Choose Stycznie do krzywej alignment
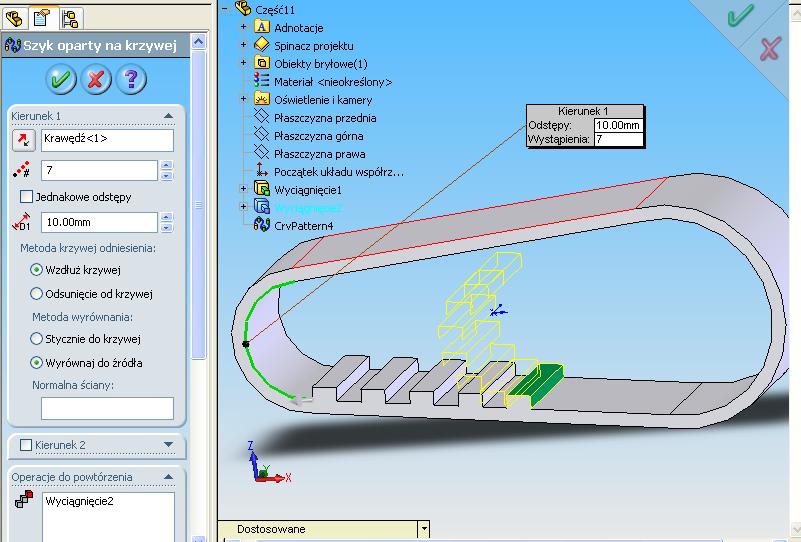 (36, 339)
